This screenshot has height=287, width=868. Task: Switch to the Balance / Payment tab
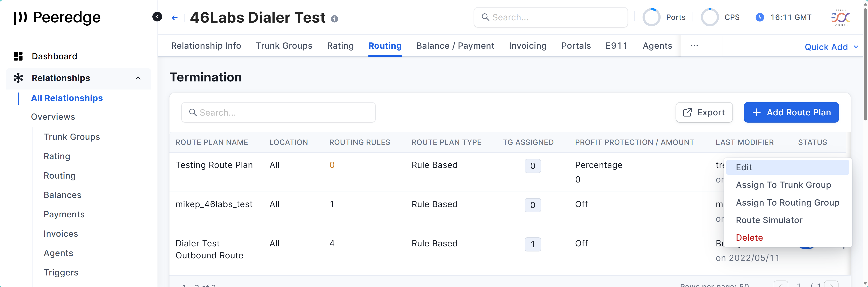(455, 45)
